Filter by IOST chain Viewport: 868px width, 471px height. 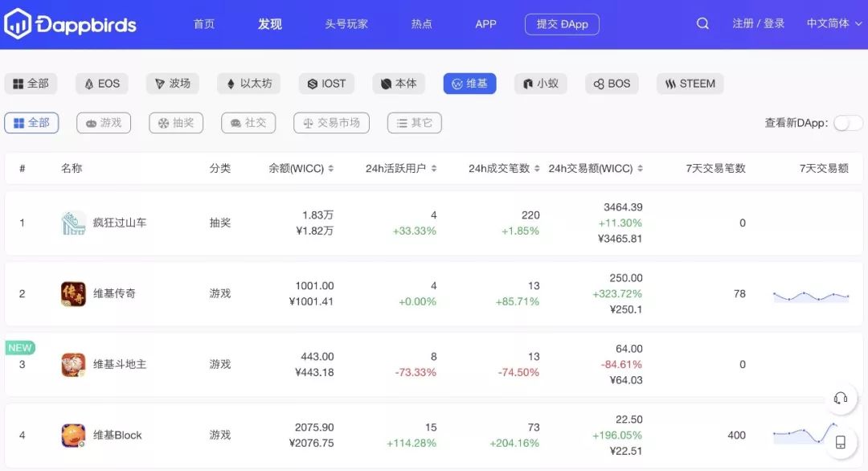[326, 84]
